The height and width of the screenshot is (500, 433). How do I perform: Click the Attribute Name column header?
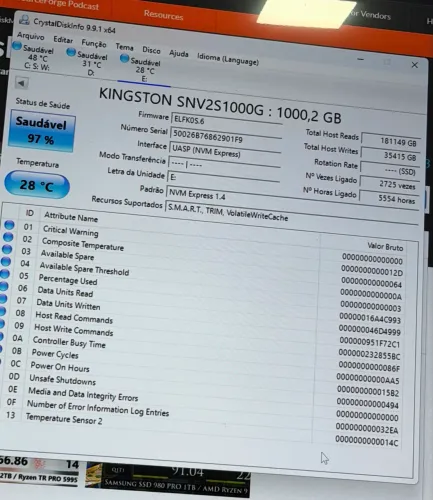(71, 217)
